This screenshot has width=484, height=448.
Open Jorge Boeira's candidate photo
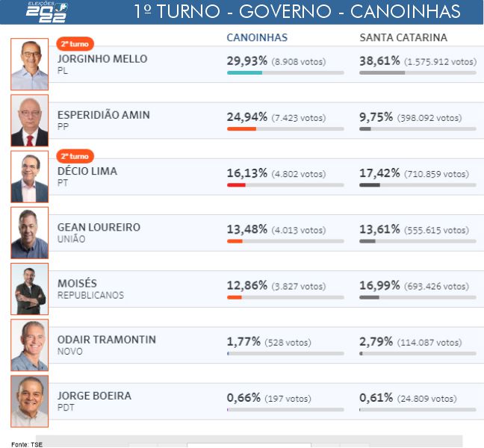point(30,401)
